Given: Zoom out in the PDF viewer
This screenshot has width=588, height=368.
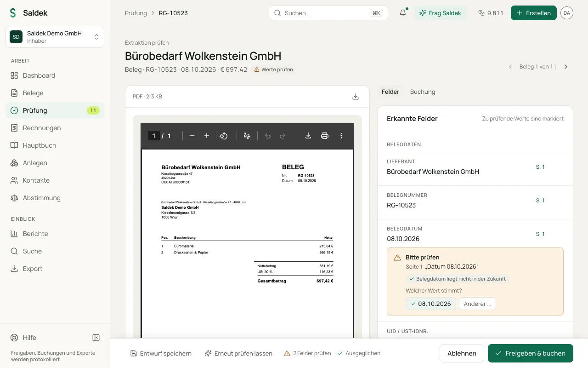Looking at the screenshot, I should click(x=192, y=136).
